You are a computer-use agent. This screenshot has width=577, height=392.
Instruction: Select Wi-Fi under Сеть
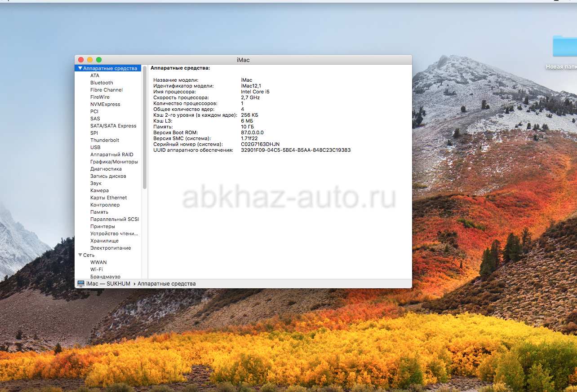click(97, 269)
